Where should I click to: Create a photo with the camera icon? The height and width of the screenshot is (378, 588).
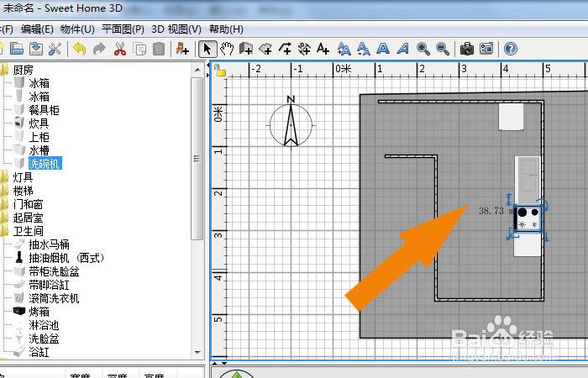click(x=467, y=49)
